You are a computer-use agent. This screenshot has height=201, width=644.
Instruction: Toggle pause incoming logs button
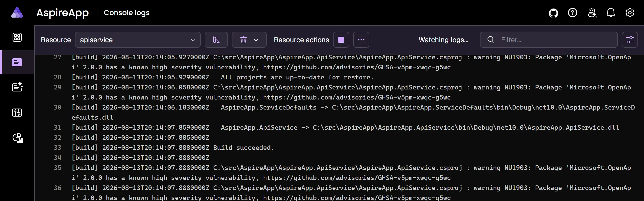[216, 40]
